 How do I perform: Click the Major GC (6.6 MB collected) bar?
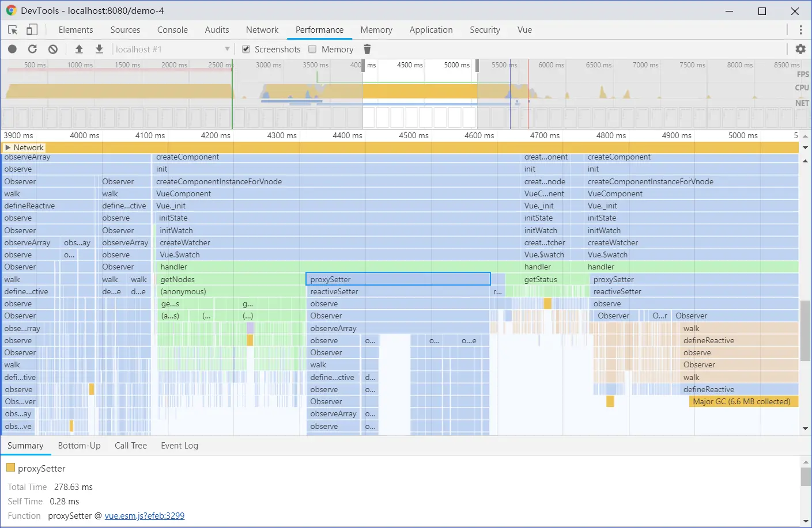pyautogui.click(x=743, y=401)
